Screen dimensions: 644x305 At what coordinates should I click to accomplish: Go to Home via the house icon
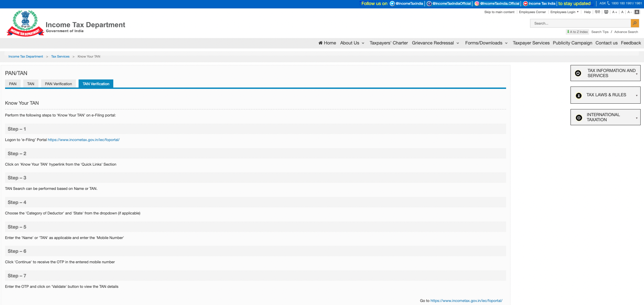[x=327, y=43]
